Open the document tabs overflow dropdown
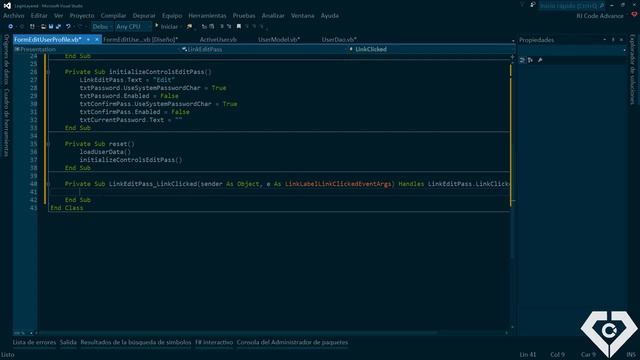The width and height of the screenshot is (640, 360). click(513, 40)
